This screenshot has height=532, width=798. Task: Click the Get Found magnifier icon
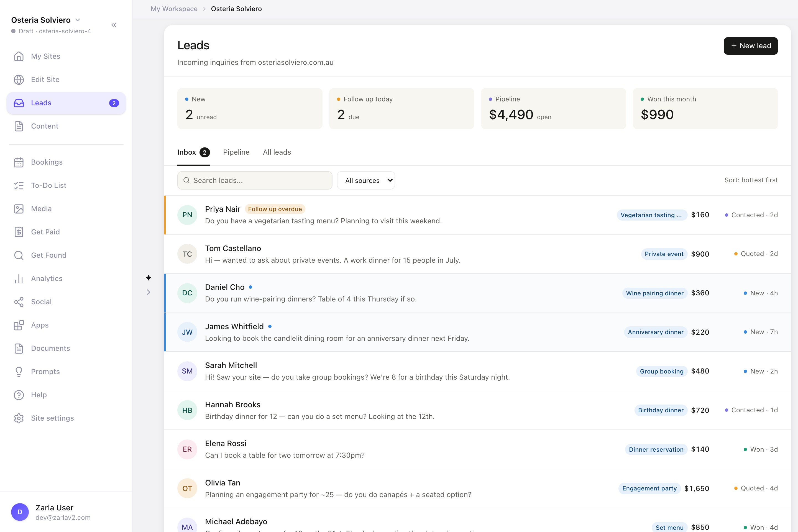coord(19,255)
